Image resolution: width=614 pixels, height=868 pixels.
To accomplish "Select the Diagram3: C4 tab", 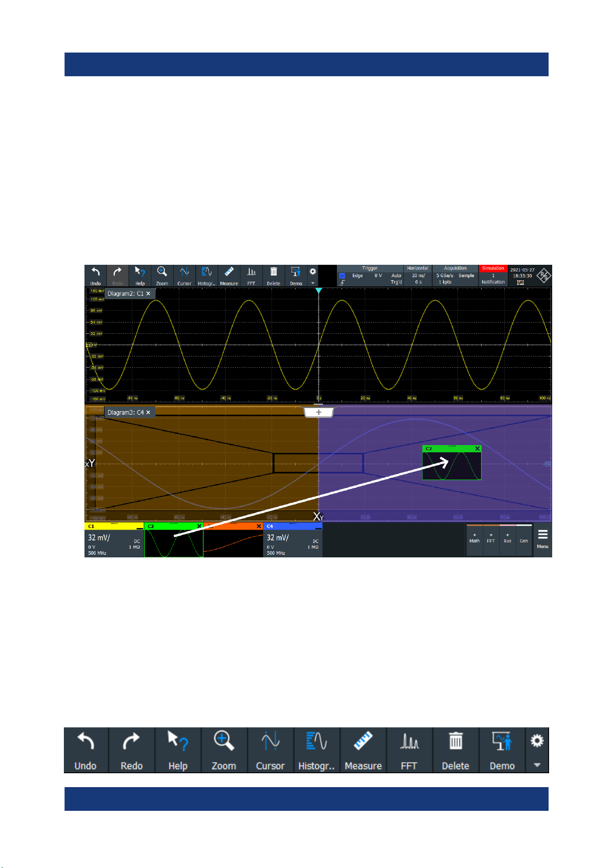I will [x=125, y=413].
